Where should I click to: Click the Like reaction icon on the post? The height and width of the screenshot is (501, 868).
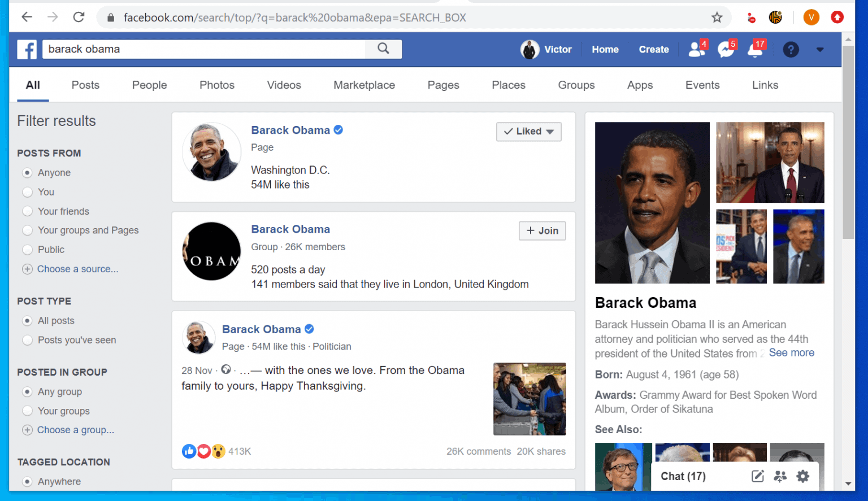point(189,451)
